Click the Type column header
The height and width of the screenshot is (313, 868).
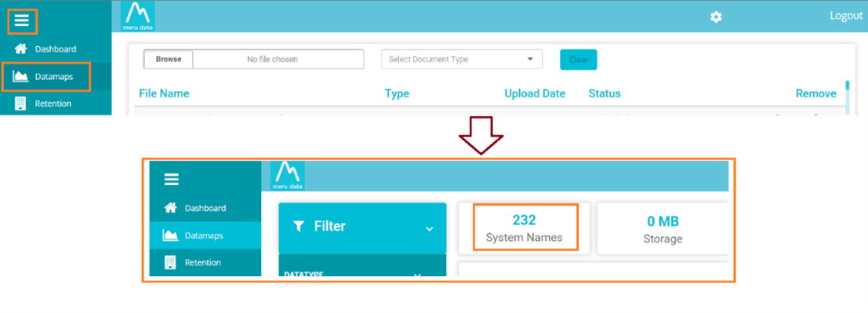397,93
